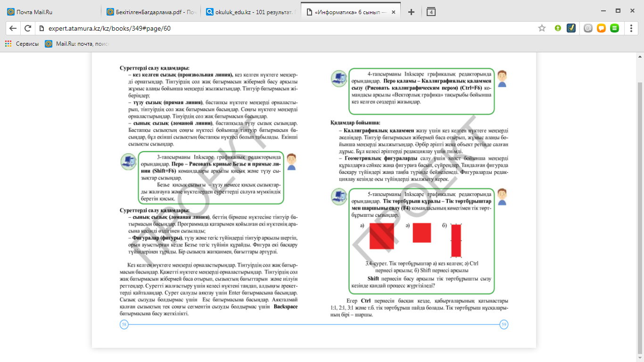Click the computer icon beside task 5
Viewport: 644px width, 362px height.
(339, 197)
